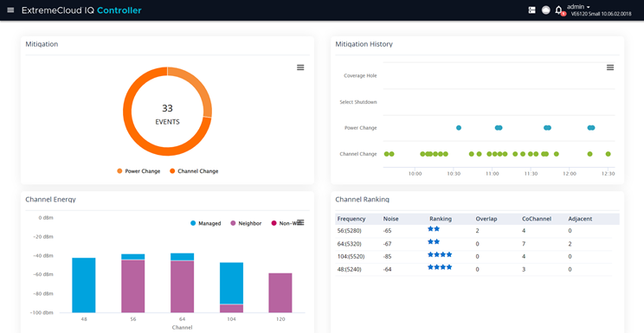The width and height of the screenshot is (644, 333).
Task: Click the two-star ranking for frequency 56
Action: tap(434, 229)
